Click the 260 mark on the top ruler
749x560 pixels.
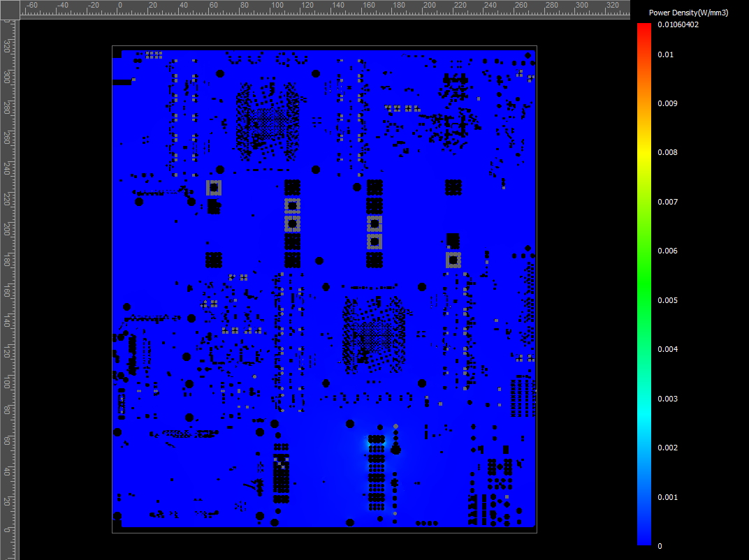[x=521, y=6]
